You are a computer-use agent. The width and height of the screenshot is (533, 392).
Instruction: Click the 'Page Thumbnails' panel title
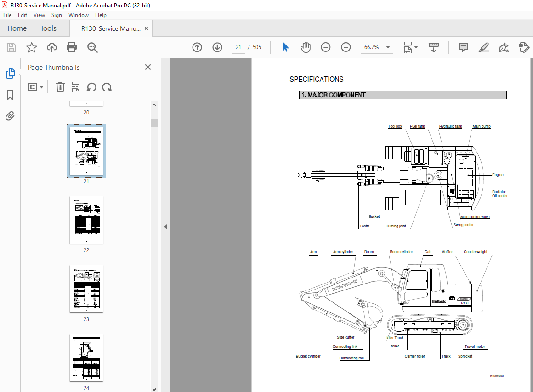coord(54,67)
